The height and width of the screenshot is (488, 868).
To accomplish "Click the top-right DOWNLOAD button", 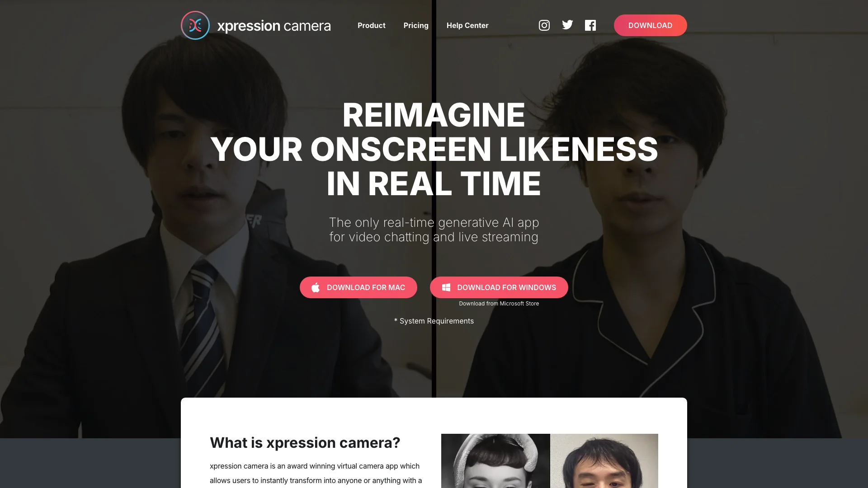I will pyautogui.click(x=651, y=25).
